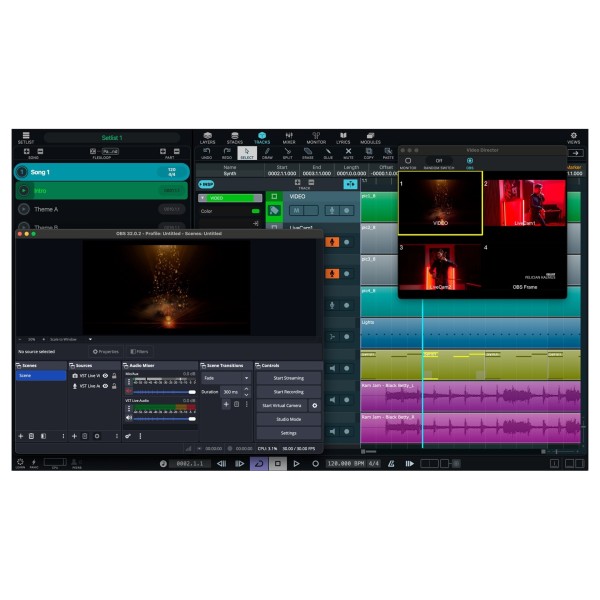
Task: Click Start Recording in OBS
Action: click(289, 392)
